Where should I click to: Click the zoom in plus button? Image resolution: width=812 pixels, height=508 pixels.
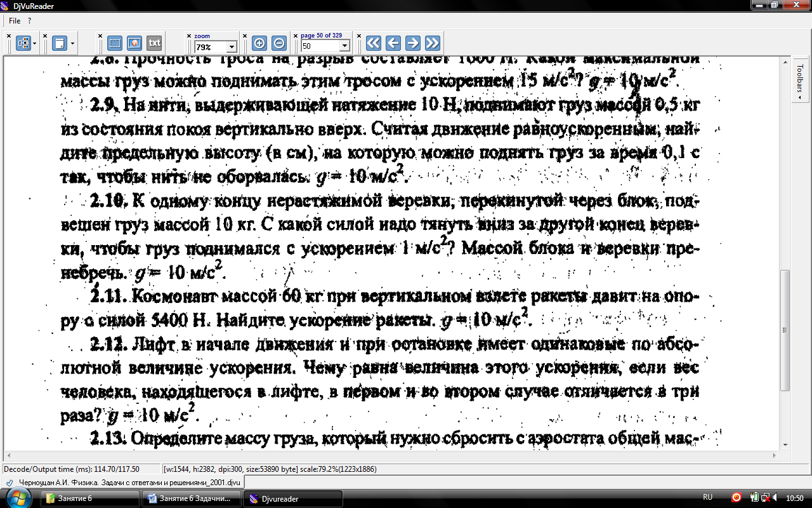click(x=259, y=43)
